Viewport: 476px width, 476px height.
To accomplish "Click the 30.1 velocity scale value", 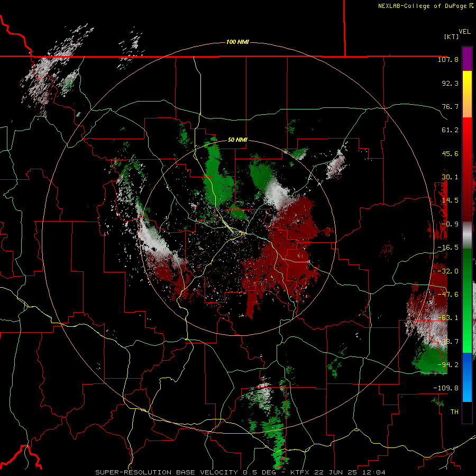I will (x=450, y=177).
